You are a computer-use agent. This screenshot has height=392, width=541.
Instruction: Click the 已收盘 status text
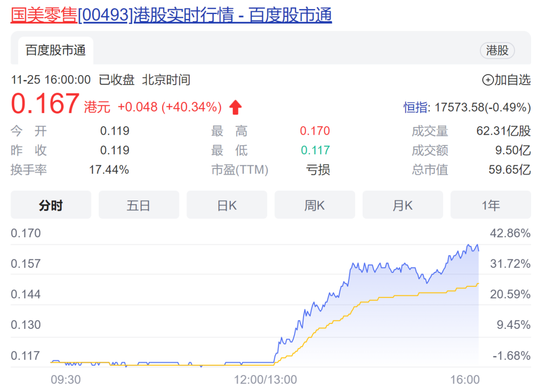(117, 80)
